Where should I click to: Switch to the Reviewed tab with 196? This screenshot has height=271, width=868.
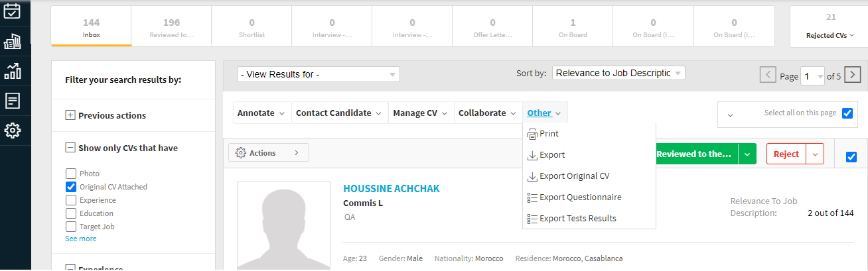pyautogui.click(x=171, y=27)
